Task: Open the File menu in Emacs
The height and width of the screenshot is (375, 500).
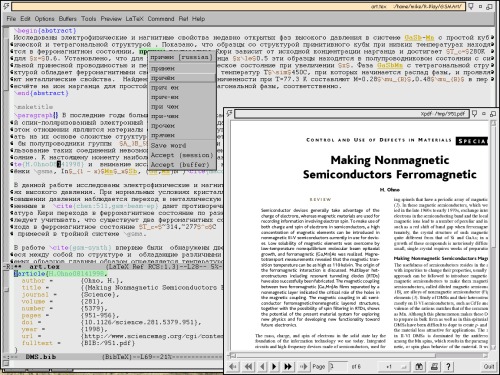Action: pyautogui.click(x=11, y=19)
